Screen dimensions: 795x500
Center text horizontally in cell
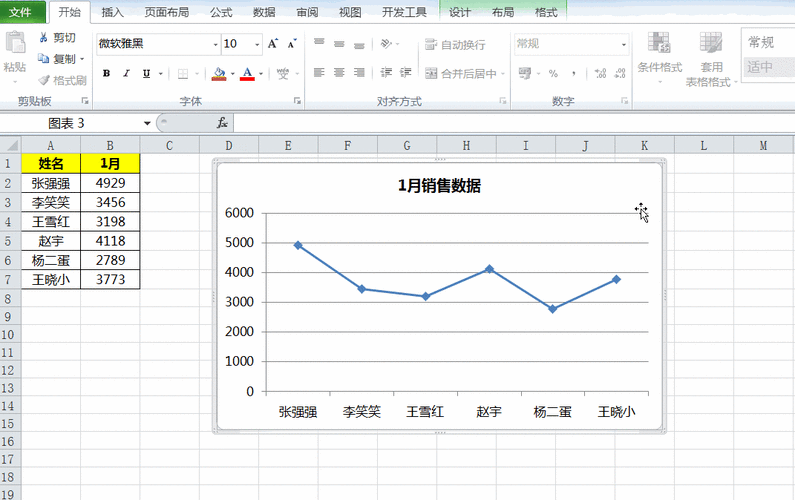[x=339, y=73]
